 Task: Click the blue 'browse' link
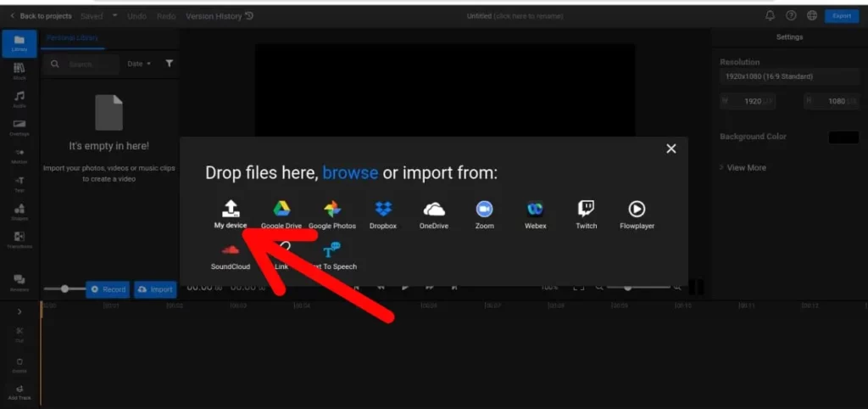[x=350, y=173]
